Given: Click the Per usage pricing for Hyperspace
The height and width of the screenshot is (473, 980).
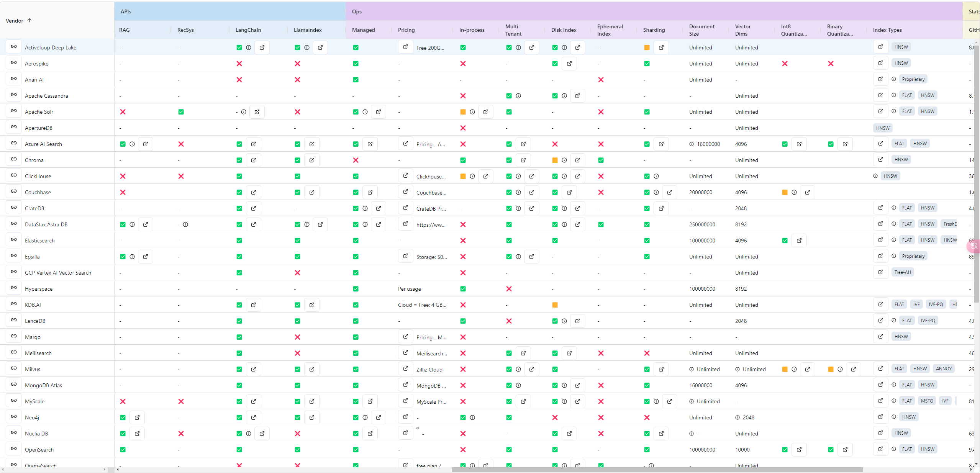Looking at the screenshot, I should (409, 289).
